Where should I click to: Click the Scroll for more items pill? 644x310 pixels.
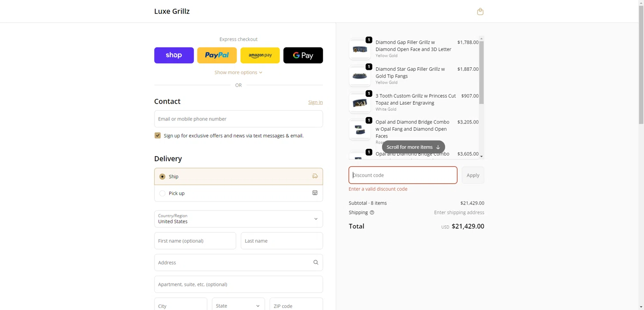coord(413,147)
